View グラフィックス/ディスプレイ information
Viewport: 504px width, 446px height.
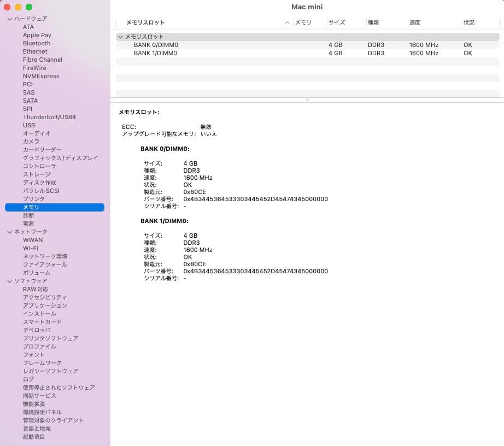point(61,158)
